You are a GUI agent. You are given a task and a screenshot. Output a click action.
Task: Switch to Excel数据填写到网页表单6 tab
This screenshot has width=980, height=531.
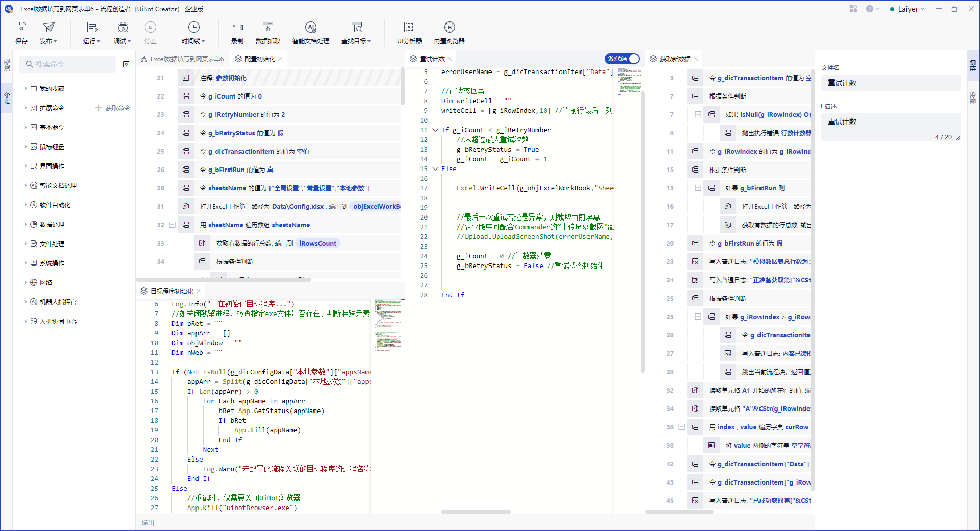point(183,59)
